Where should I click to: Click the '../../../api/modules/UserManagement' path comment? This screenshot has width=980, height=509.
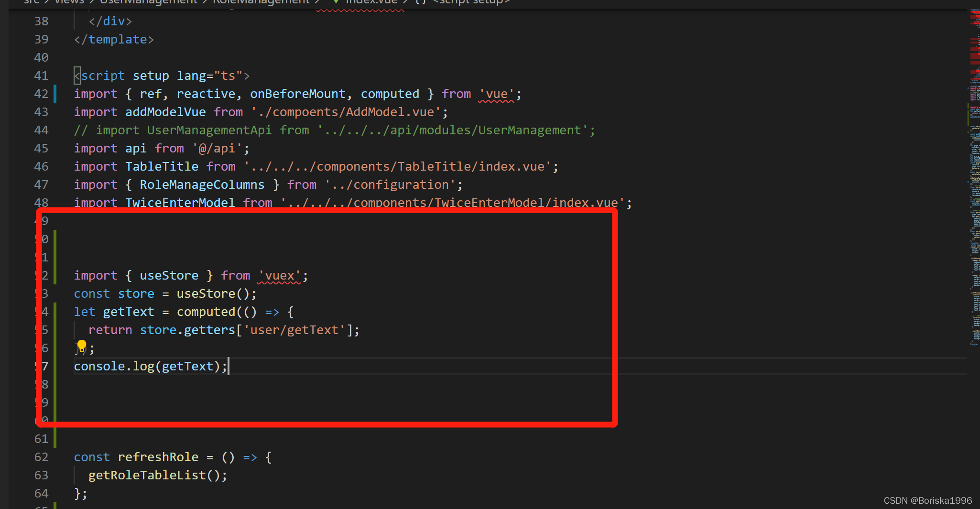point(453,130)
